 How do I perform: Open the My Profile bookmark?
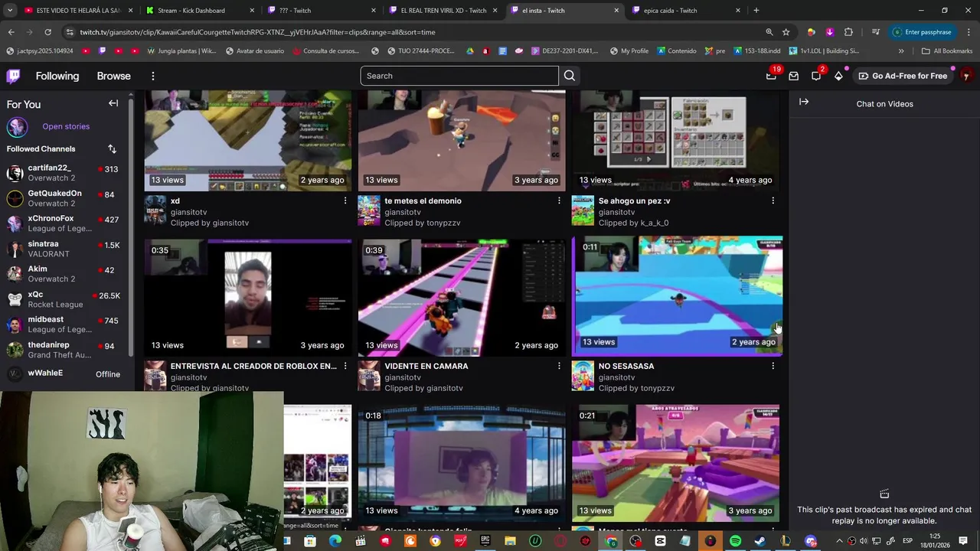(x=629, y=51)
